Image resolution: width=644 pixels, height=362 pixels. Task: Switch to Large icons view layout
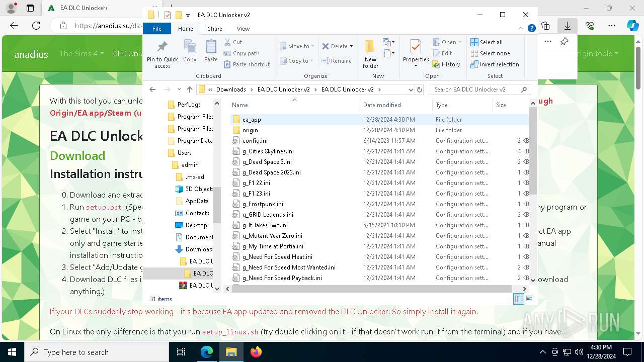click(529, 299)
